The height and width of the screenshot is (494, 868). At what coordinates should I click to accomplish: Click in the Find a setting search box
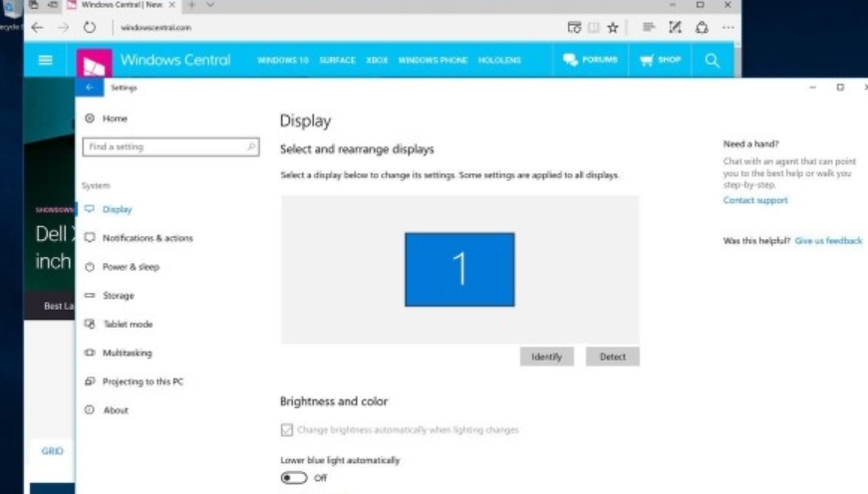pos(164,146)
